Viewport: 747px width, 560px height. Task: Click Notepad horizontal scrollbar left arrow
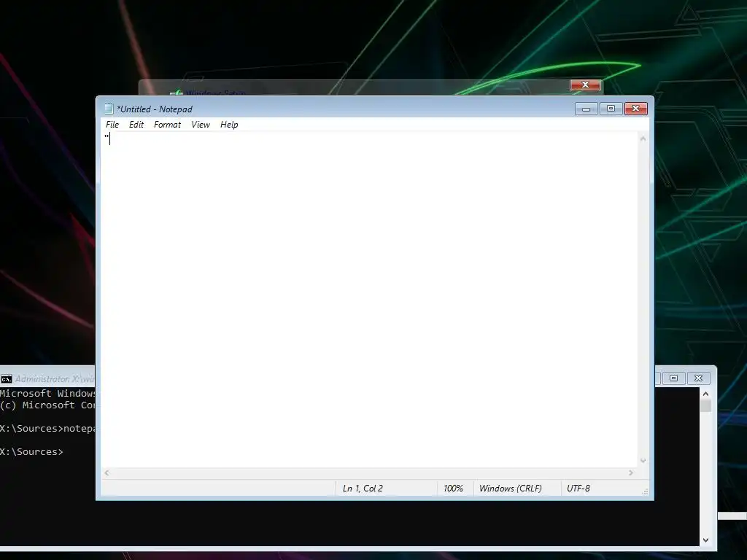(107, 472)
